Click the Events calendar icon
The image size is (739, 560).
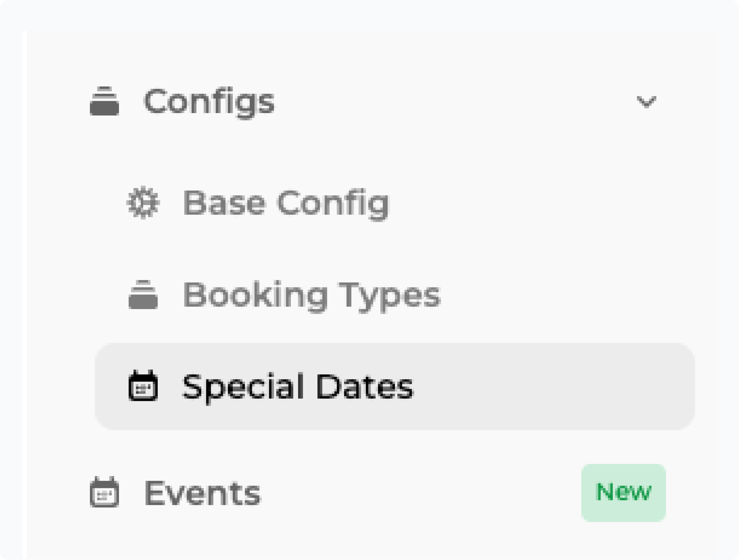(104, 492)
